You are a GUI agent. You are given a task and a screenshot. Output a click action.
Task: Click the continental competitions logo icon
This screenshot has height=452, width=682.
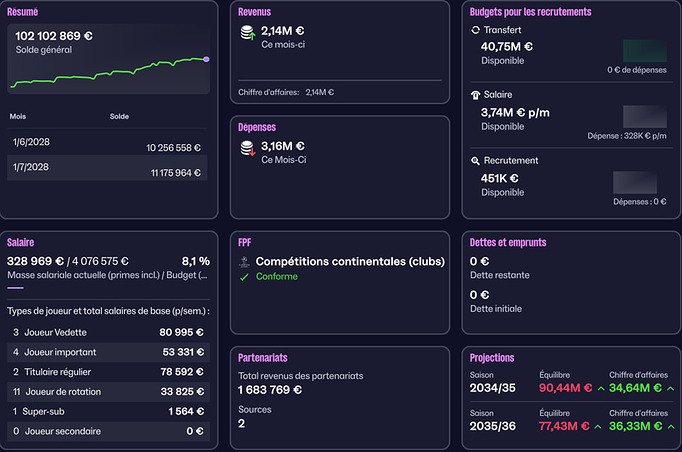pyautogui.click(x=245, y=262)
